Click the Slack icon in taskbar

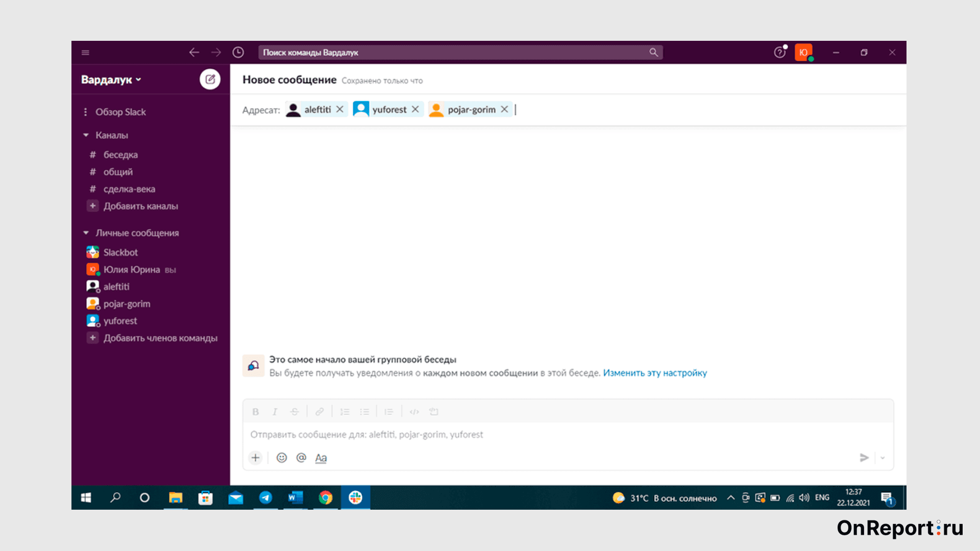tap(356, 497)
